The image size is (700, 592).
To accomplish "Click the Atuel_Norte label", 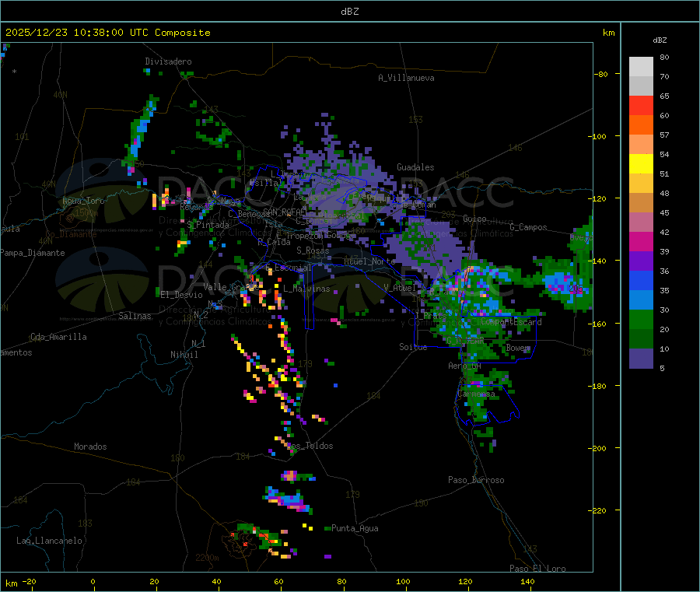I will [x=369, y=261].
